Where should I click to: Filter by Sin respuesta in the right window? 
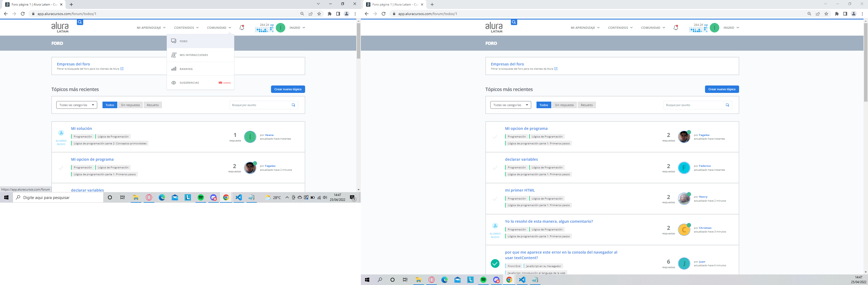tap(564, 105)
